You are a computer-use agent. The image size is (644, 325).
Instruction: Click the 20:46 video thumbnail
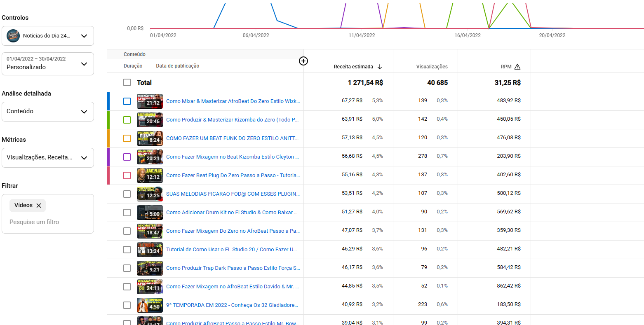pyautogui.click(x=150, y=120)
